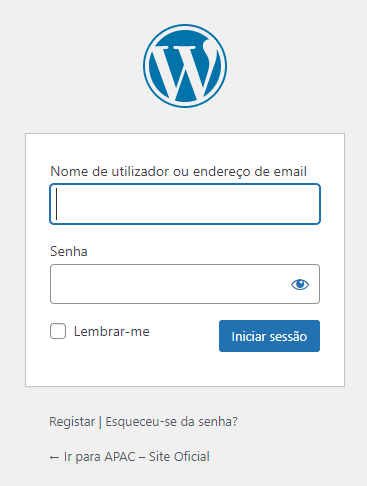Image resolution: width=367 pixels, height=486 pixels.
Task: Click the text cursor in the username field
Action: pos(57,204)
